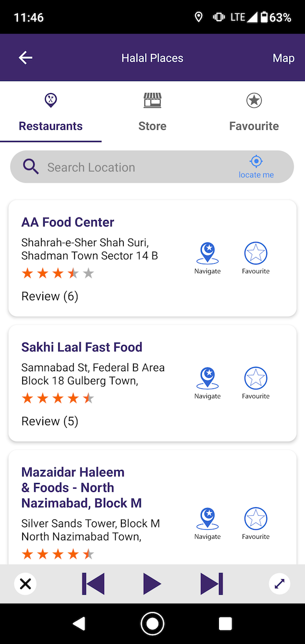The height and width of the screenshot is (644, 305).
Task: Expand the player with the arrows icon
Action: click(x=279, y=584)
